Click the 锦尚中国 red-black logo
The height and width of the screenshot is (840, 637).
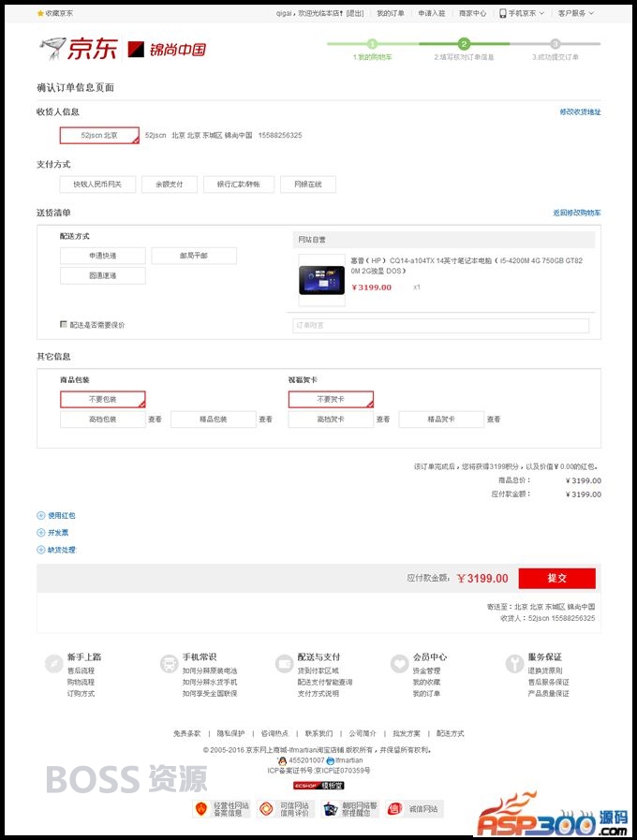click(x=136, y=50)
